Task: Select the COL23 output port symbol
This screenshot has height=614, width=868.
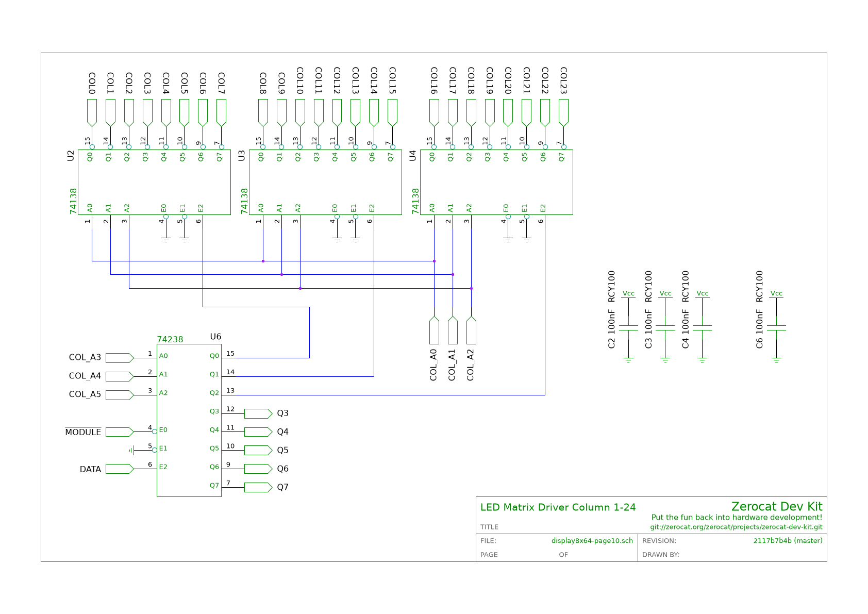Action: point(563,112)
